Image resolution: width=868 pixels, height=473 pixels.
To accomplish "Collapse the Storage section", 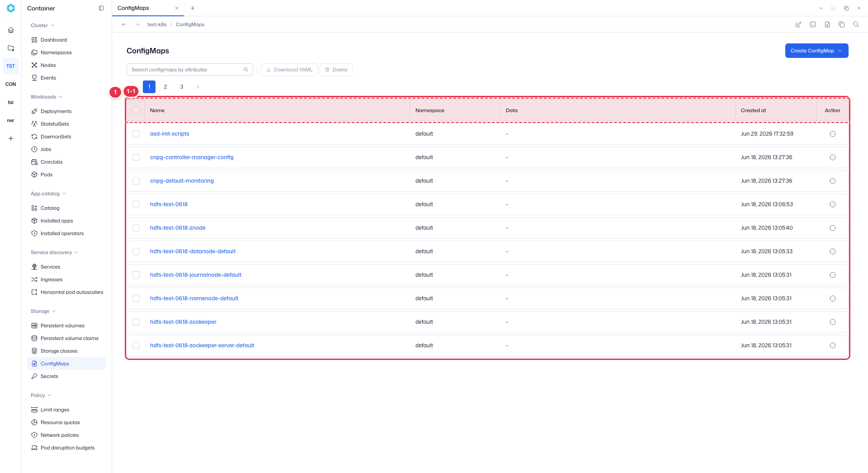I will 43,311.
